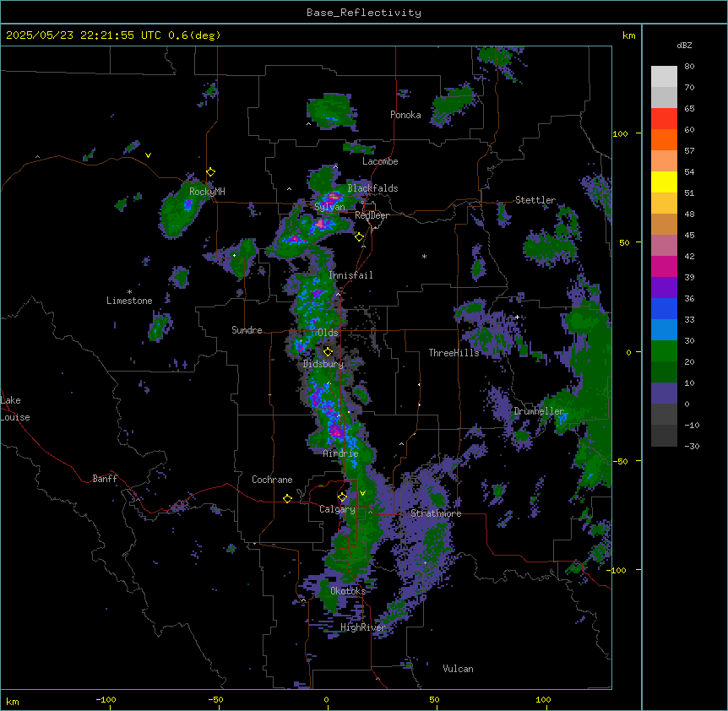This screenshot has width=728, height=711.
Task: Click the RockyMH label
Action: (207, 191)
